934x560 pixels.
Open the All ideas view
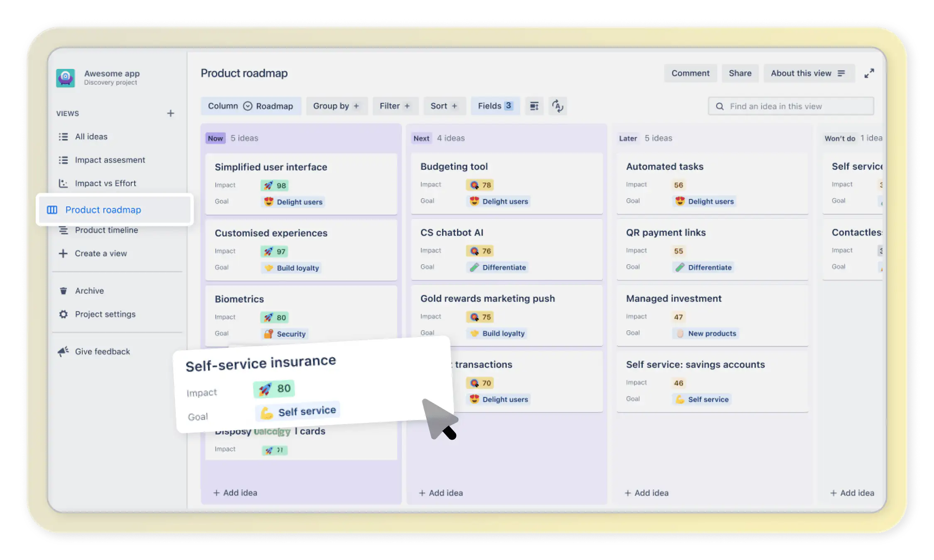pyautogui.click(x=91, y=137)
